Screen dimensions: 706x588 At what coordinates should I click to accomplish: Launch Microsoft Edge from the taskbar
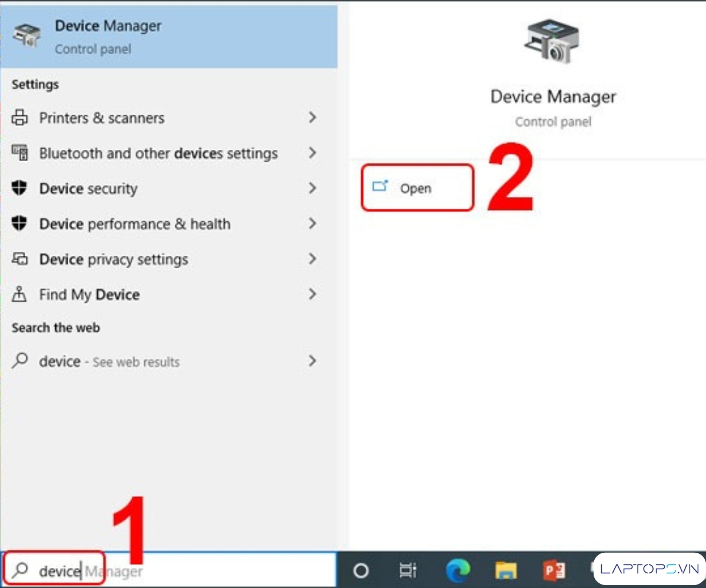457,570
